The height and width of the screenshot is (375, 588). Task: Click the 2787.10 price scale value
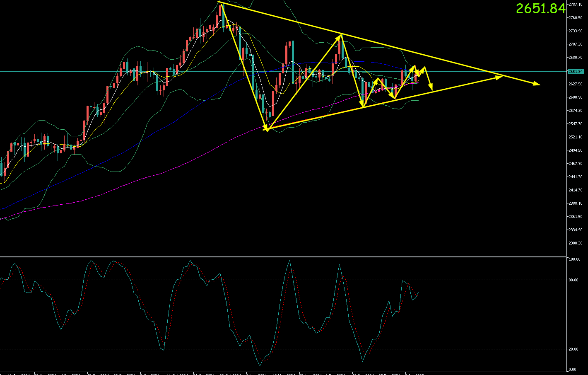click(x=576, y=5)
